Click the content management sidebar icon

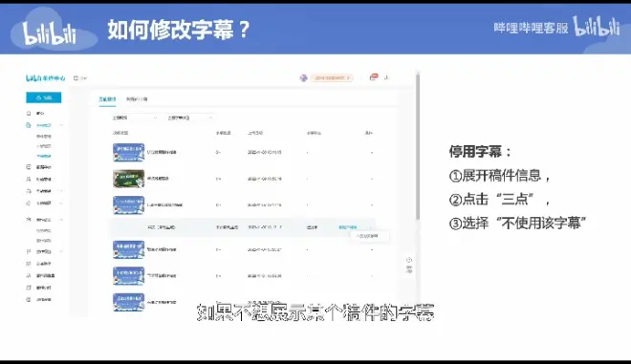click(28, 125)
